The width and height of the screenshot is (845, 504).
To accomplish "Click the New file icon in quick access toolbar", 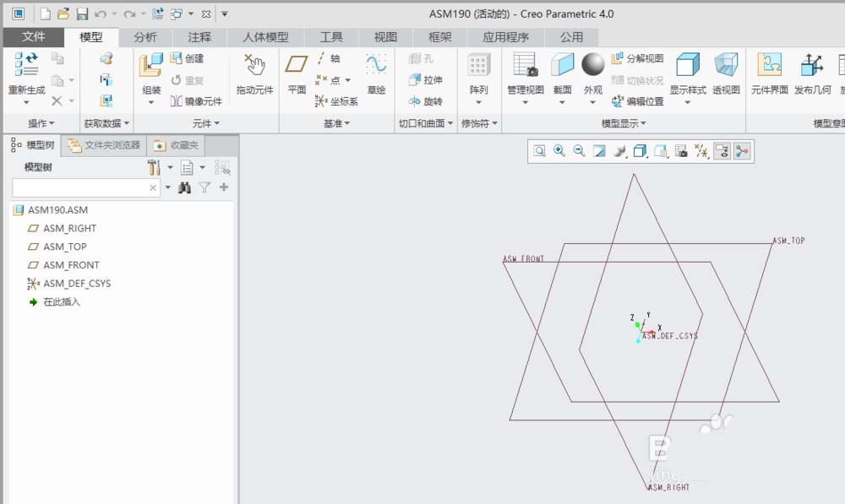I will tap(46, 14).
